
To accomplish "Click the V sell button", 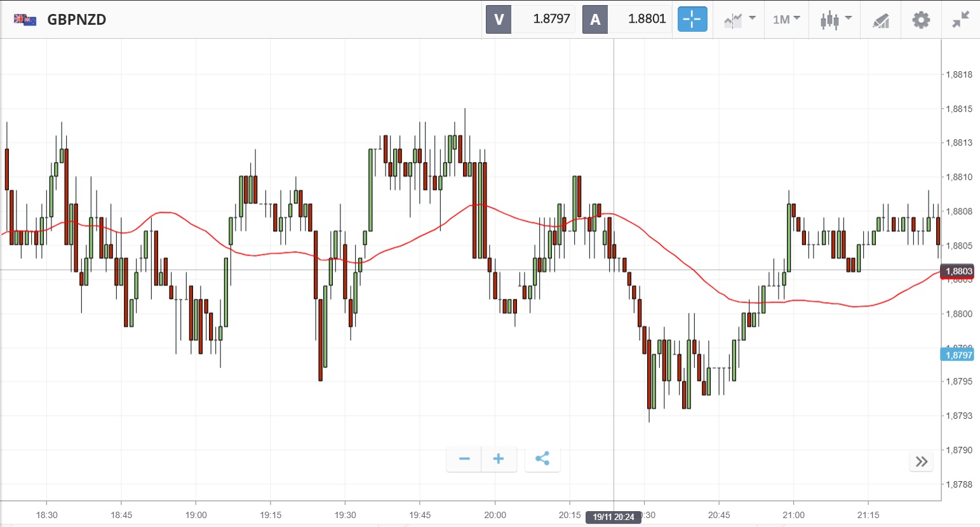I will click(499, 19).
